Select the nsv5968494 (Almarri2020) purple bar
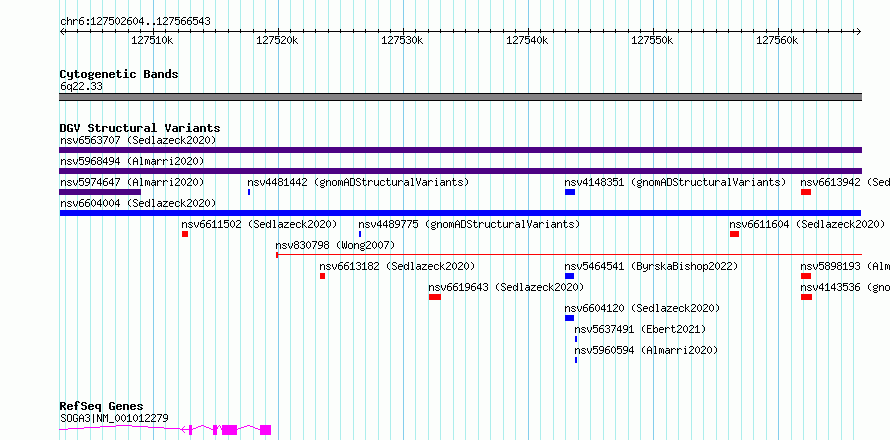 [x=460, y=171]
